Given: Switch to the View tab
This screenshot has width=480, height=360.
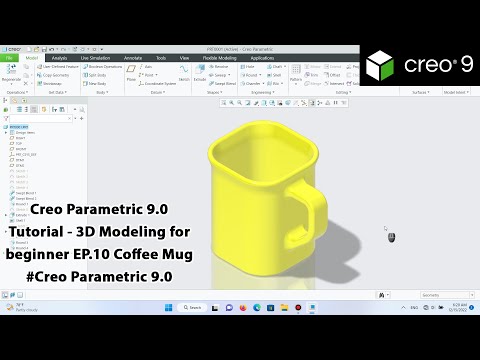Looking at the screenshot, I should click(x=184, y=58).
